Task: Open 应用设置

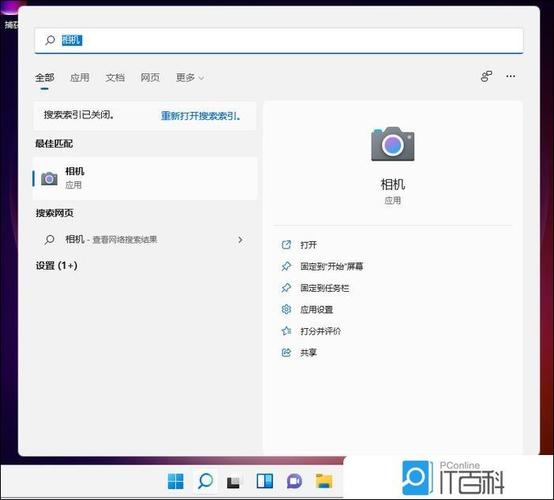Action: [x=317, y=310]
